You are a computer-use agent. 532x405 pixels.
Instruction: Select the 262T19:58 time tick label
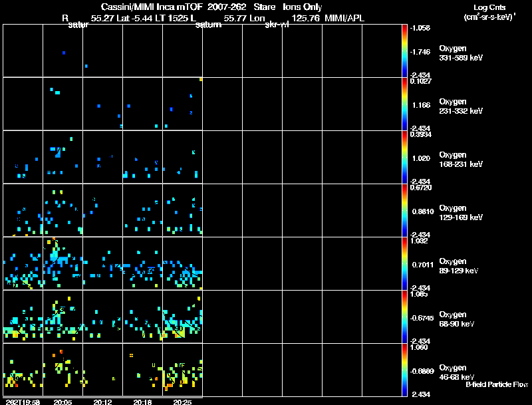pyautogui.click(x=23, y=402)
